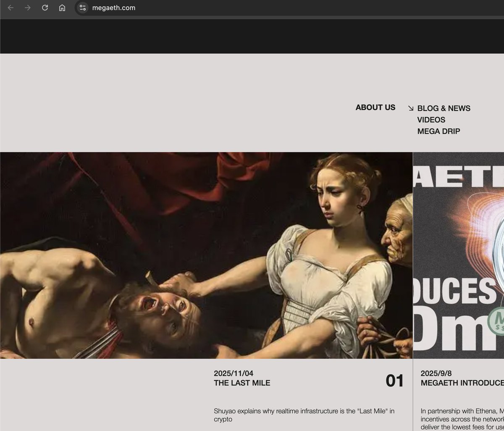Click the article number 01
Viewport: 504px width, 431px height.
[394, 381]
